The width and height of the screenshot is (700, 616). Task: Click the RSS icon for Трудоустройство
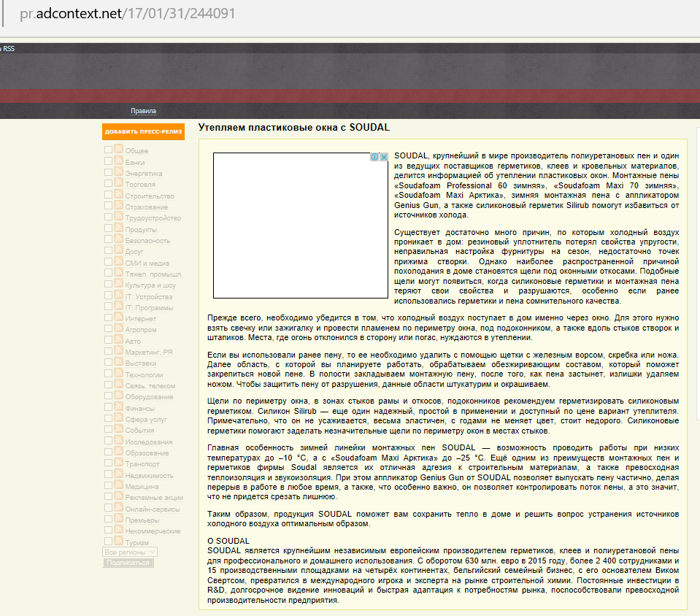point(118,217)
